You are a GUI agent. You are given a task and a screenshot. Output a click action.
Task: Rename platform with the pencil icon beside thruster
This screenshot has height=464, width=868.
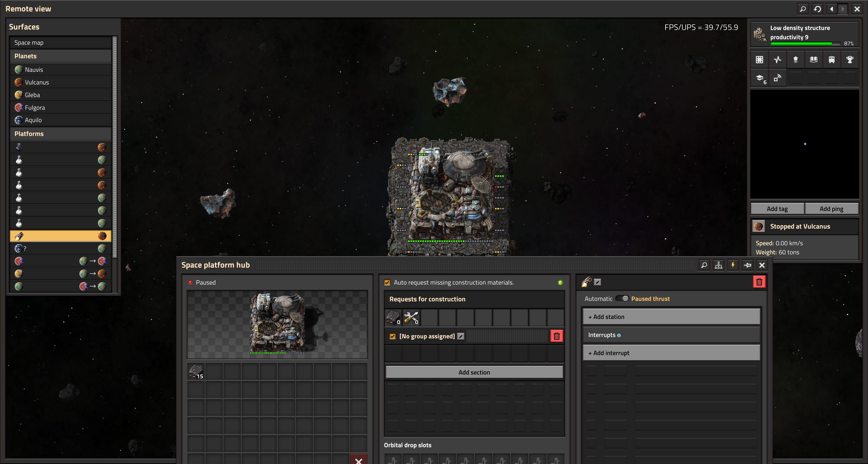(x=597, y=282)
